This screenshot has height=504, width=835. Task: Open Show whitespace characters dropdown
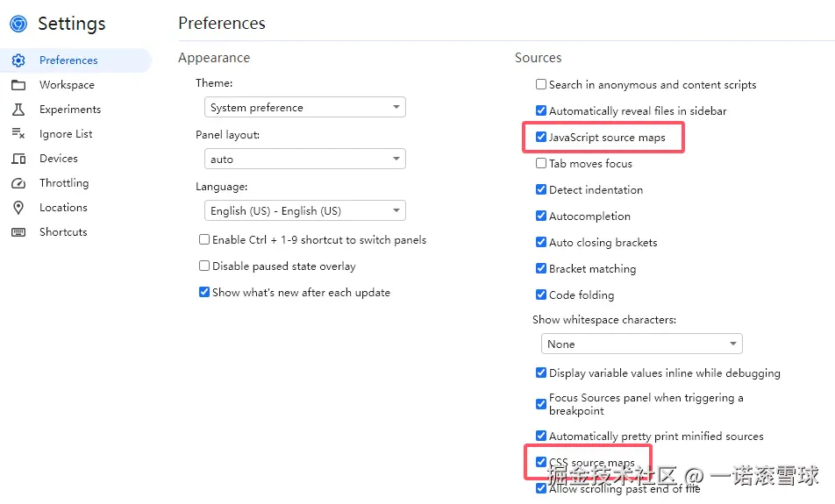pos(641,344)
